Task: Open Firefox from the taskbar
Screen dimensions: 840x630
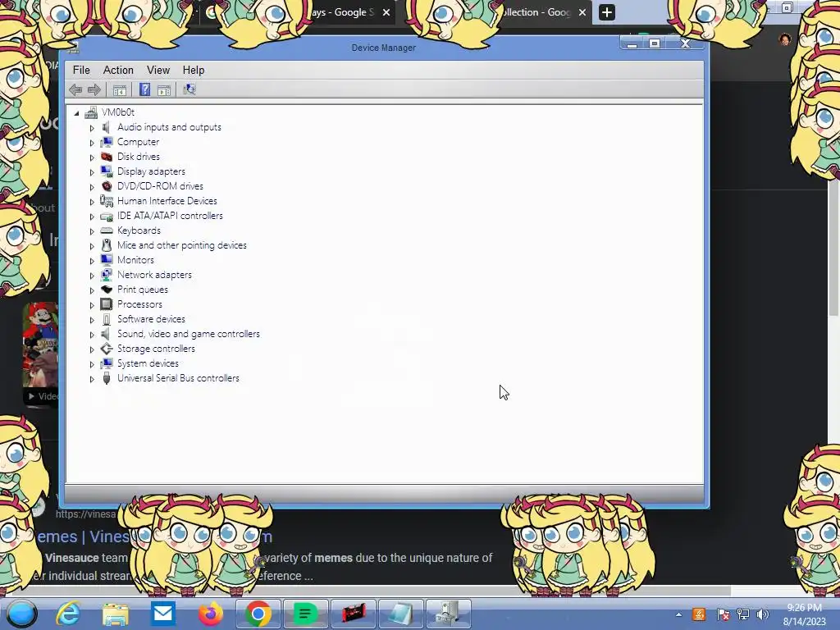Action: (x=211, y=614)
